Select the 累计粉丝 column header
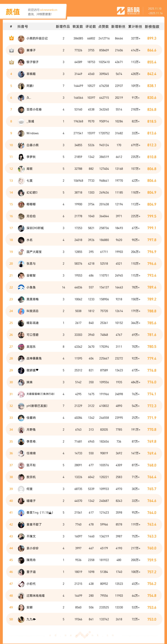Viewport: 167px width, 644px height. pos(135,26)
